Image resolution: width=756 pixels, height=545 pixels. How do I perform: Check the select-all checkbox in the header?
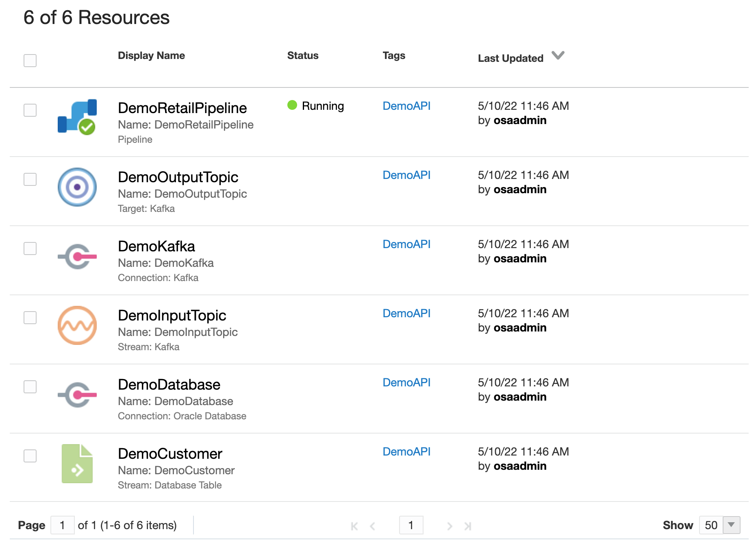coord(30,61)
